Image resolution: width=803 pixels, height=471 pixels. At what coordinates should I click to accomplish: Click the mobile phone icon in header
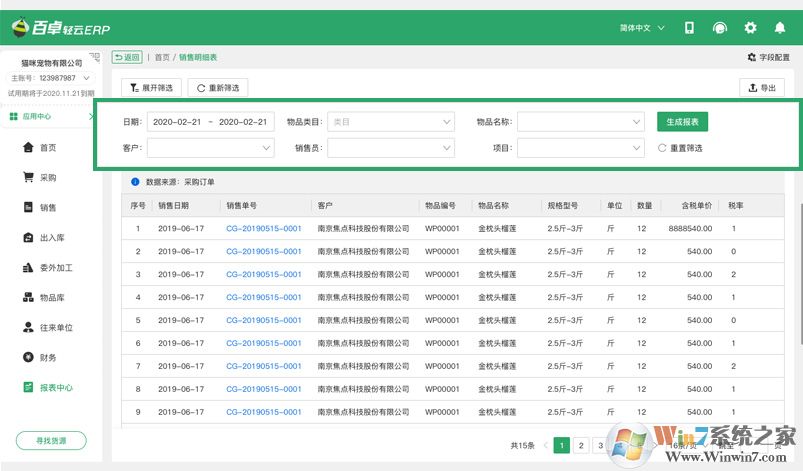(x=689, y=28)
